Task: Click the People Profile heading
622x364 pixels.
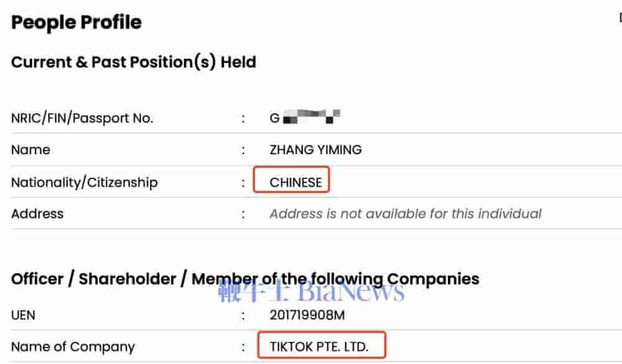Action: tap(77, 22)
